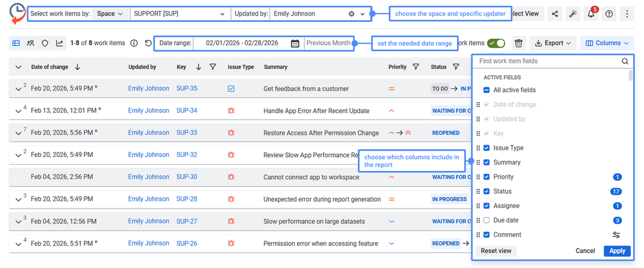
Task: Click the app clock logo icon
Action: (17, 13)
